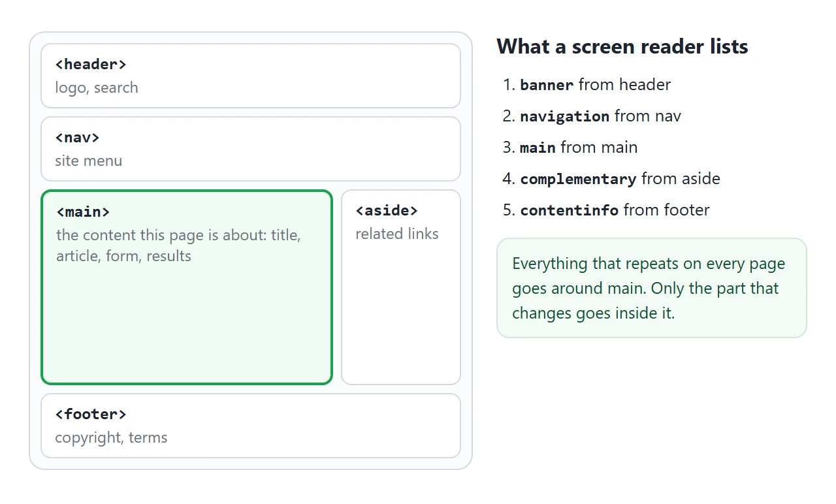This screenshot has width=836, height=504.
Task: Select the <nav> site menu box
Action: [x=251, y=149]
